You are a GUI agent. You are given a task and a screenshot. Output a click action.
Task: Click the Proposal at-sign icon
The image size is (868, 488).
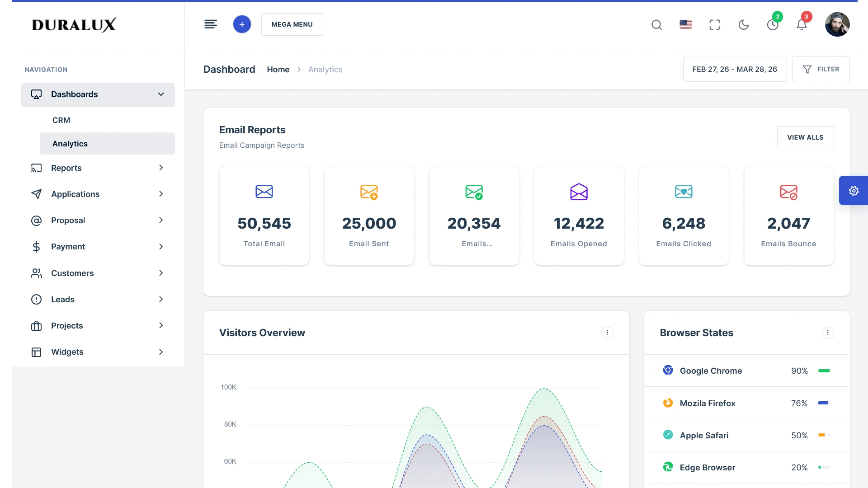pos(36,221)
